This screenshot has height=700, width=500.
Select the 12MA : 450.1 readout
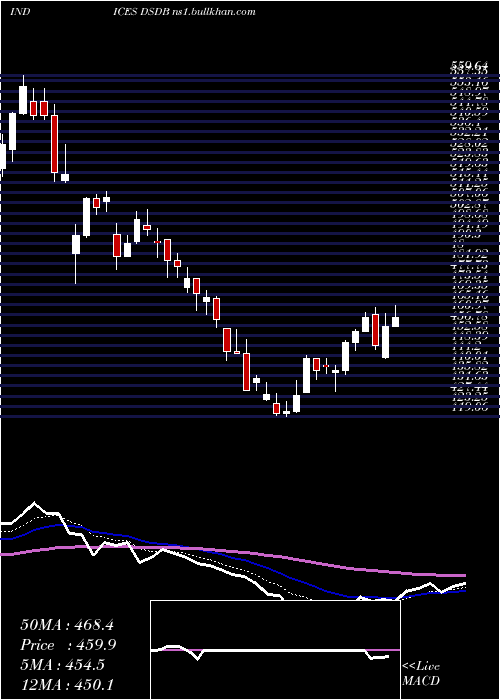pos(68,684)
